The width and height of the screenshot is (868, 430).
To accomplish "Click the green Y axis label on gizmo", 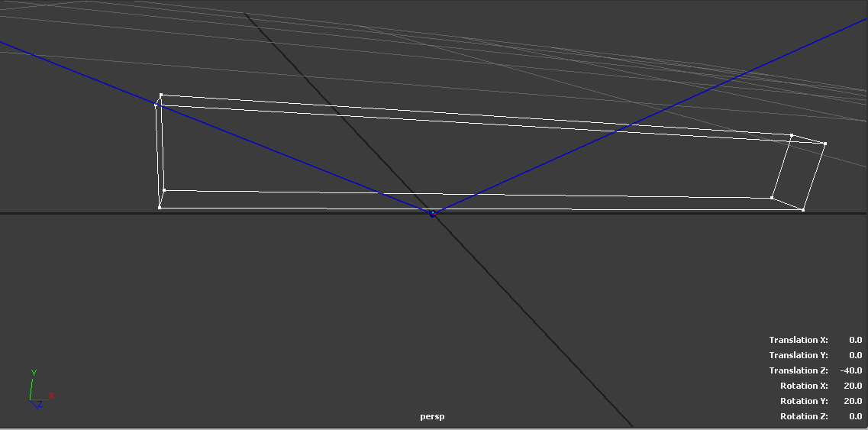I will (x=34, y=373).
